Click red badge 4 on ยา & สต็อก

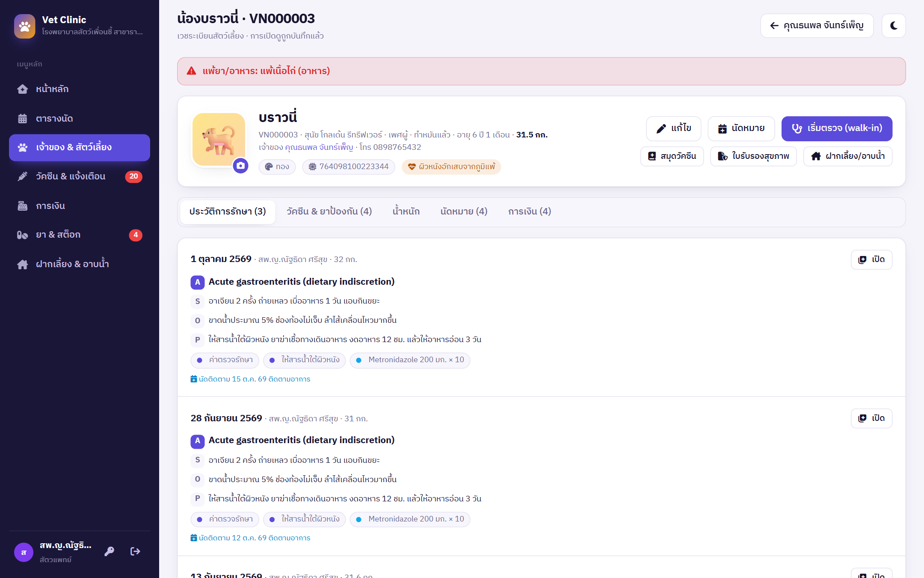click(136, 235)
